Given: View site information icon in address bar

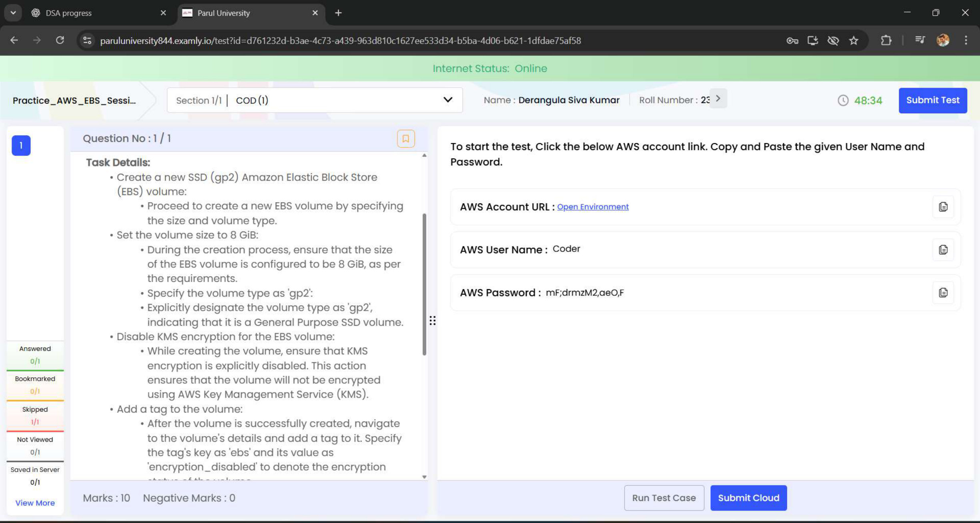Looking at the screenshot, I should 87,40.
